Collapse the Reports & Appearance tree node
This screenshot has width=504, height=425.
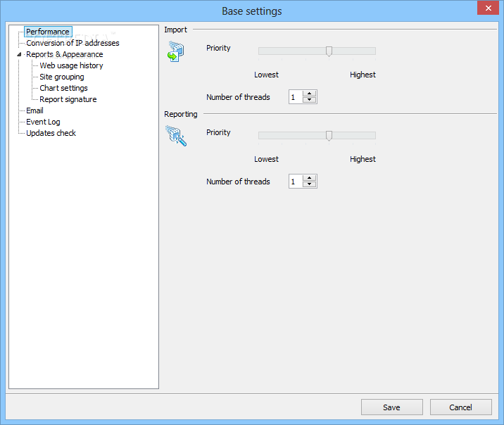(19, 54)
